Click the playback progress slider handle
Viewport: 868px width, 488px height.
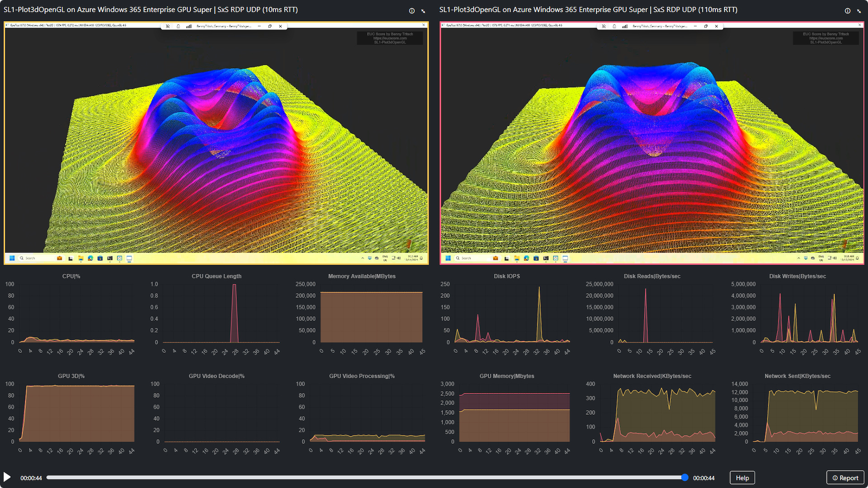pos(684,477)
